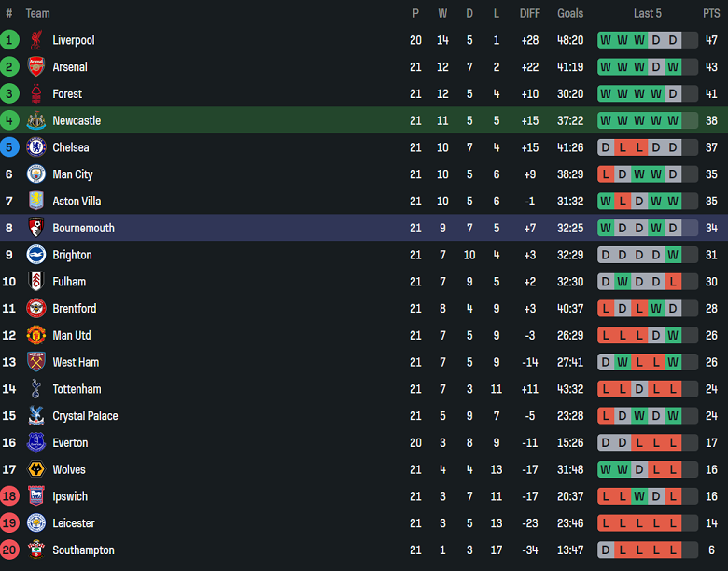This screenshot has height=571, width=728.
Task: Click the Tottenham club crest icon
Action: [x=36, y=389]
